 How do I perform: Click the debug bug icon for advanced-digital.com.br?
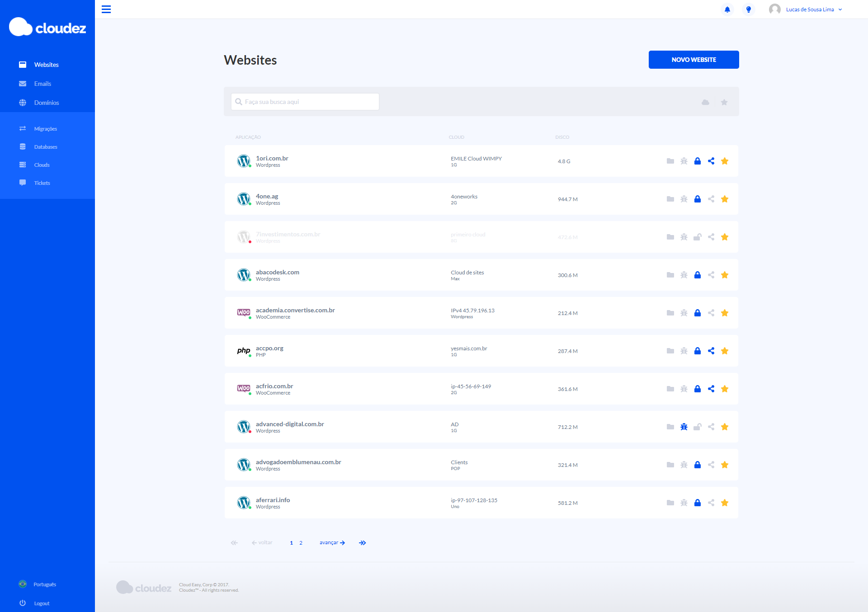684,427
